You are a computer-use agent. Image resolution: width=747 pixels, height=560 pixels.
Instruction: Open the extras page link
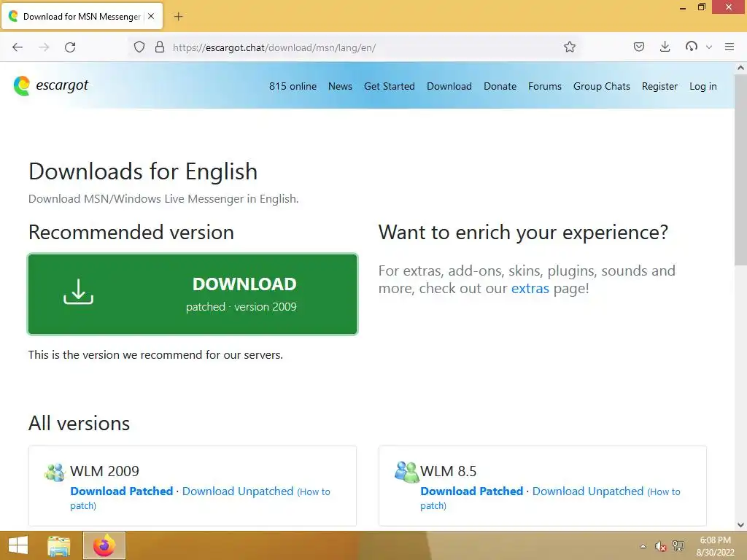pos(530,288)
